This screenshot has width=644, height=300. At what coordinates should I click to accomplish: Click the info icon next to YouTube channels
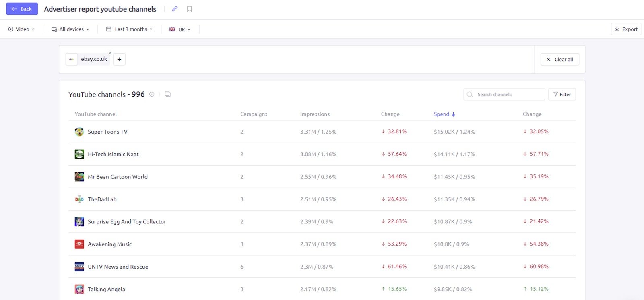pyautogui.click(x=152, y=94)
